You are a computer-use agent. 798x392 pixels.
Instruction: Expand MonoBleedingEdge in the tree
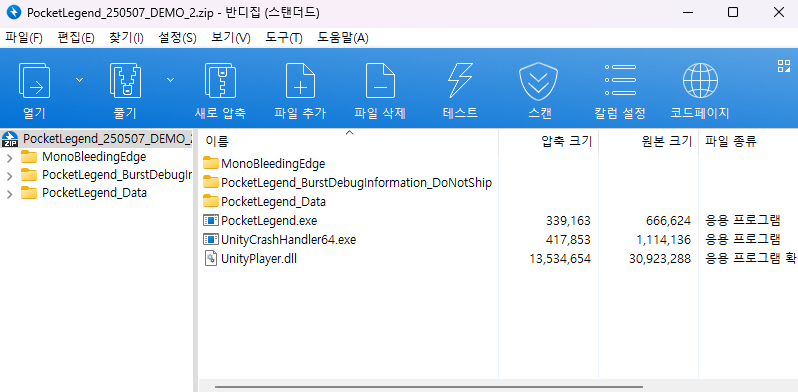pos(9,157)
